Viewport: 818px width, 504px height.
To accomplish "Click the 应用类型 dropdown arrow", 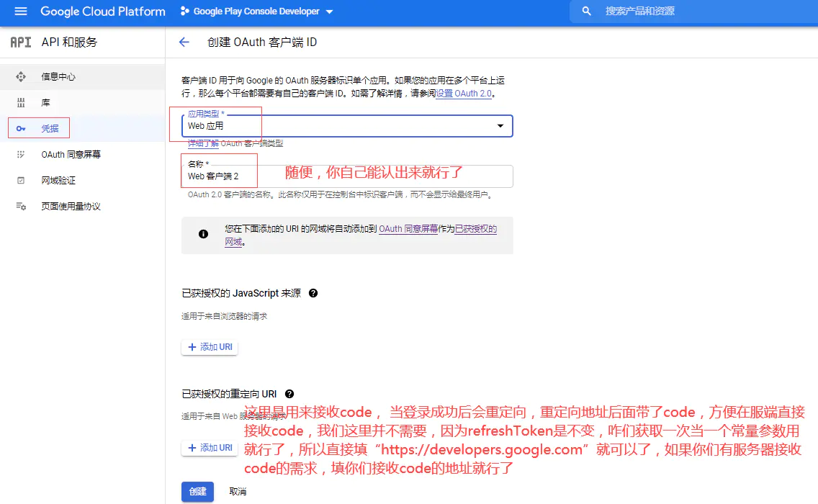I will click(500, 126).
